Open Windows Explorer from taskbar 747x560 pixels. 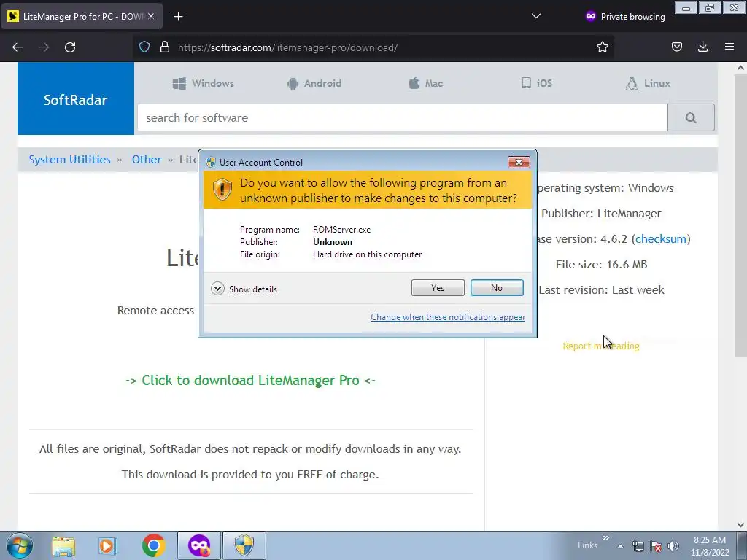click(64, 545)
